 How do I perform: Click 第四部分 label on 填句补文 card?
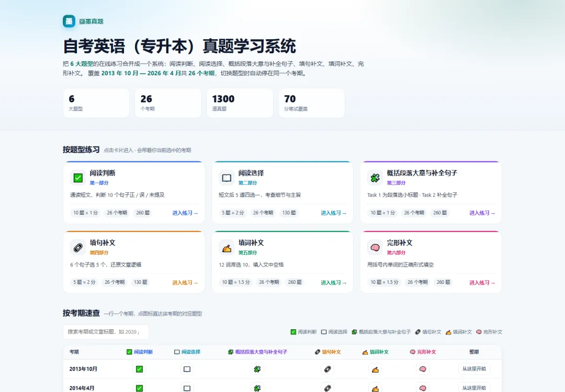pyautogui.click(x=99, y=252)
